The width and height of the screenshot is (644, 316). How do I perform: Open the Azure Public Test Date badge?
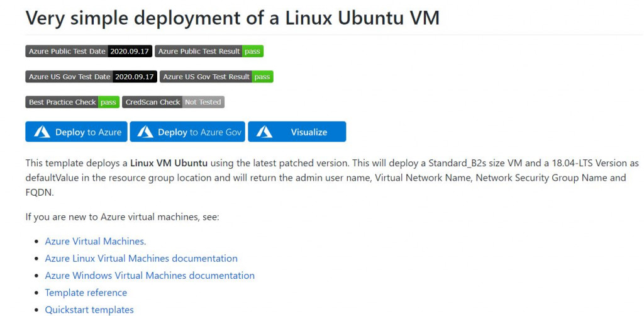pyautogui.click(x=89, y=52)
